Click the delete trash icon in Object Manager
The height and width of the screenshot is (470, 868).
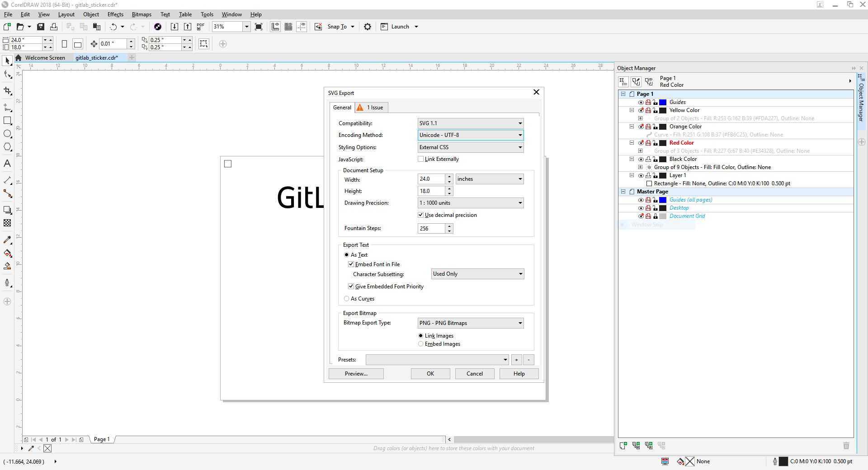[846, 446]
